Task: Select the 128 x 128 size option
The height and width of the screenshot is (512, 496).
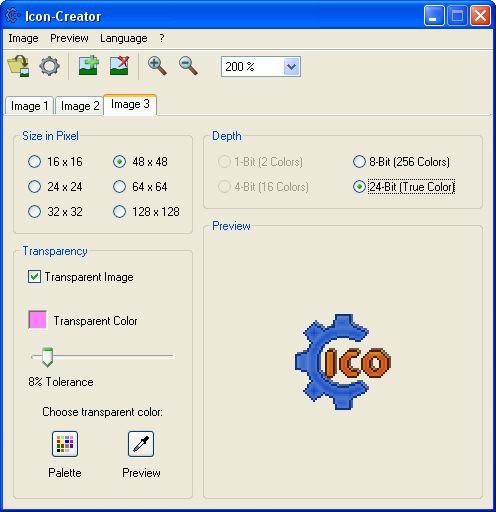Action: (119, 211)
